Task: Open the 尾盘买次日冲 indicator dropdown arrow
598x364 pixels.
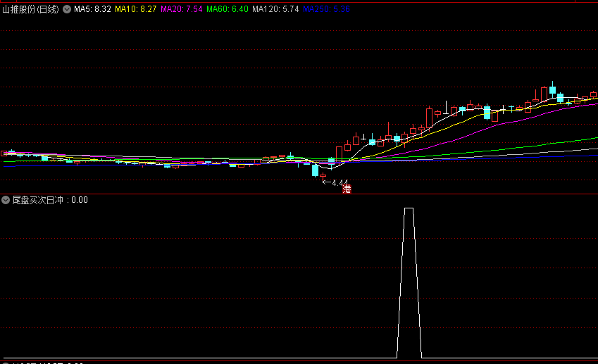Action: (x=6, y=200)
